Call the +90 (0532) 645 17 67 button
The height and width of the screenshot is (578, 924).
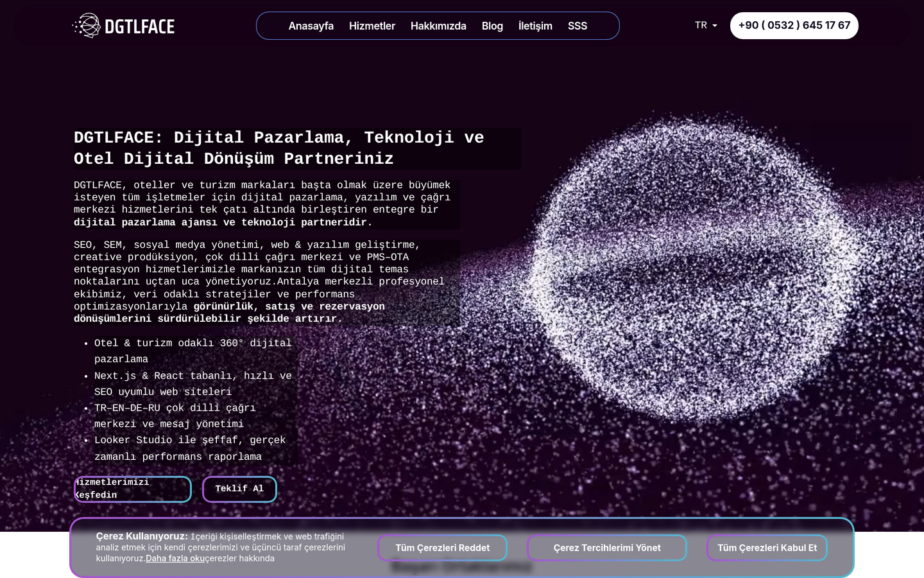click(794, 26)
